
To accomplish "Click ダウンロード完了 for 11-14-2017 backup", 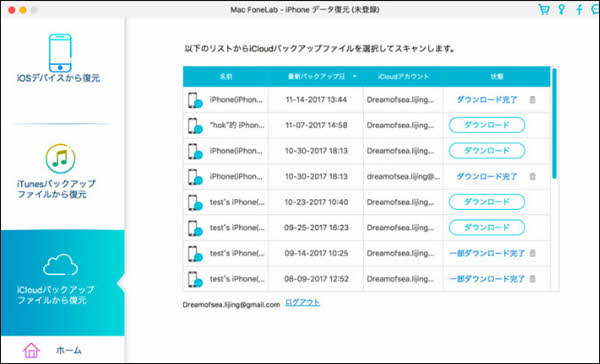I will tap(487, 100).
